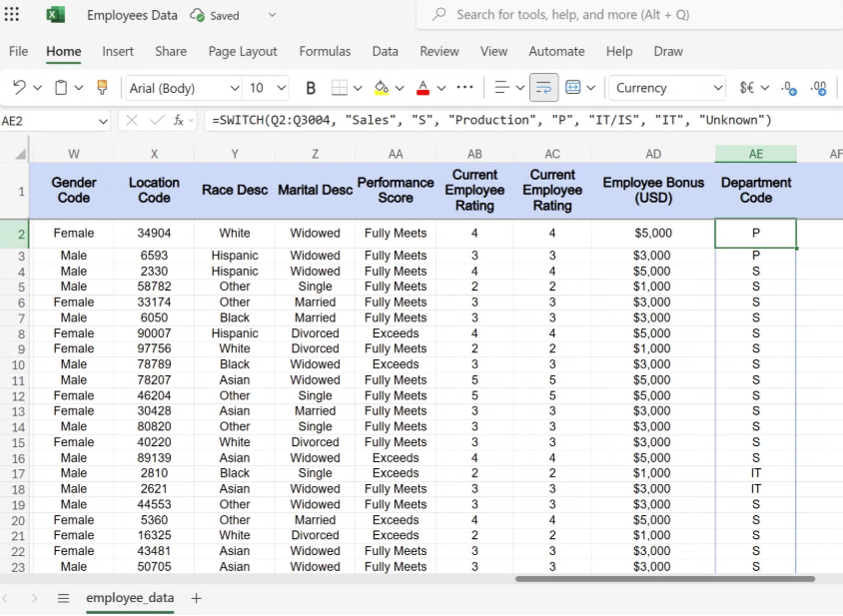Switch to the Insert tab
This screenshot has height=616, width=843.
[118, 52]
